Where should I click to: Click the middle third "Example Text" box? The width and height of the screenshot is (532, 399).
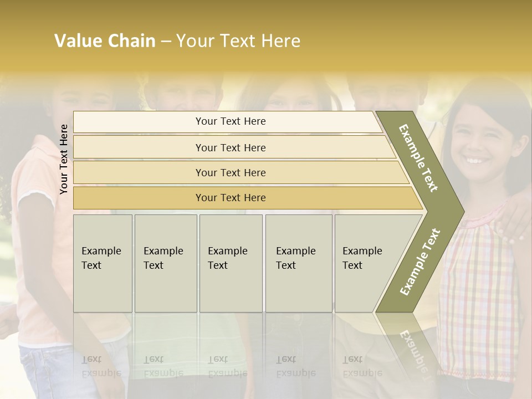pyautogui.click(x=231, y=263)
